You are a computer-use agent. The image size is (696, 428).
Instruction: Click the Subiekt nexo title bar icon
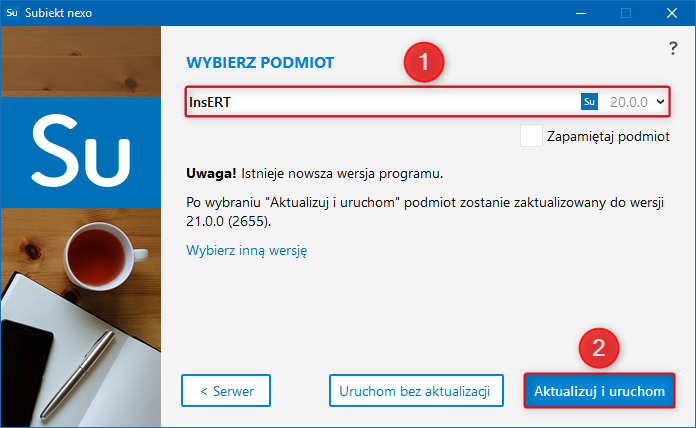[12, 13]
